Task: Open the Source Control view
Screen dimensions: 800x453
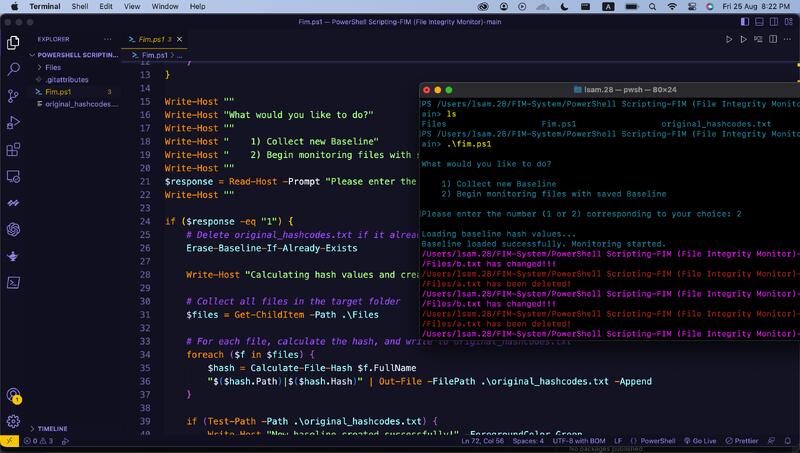Action: tap(14, 95)
